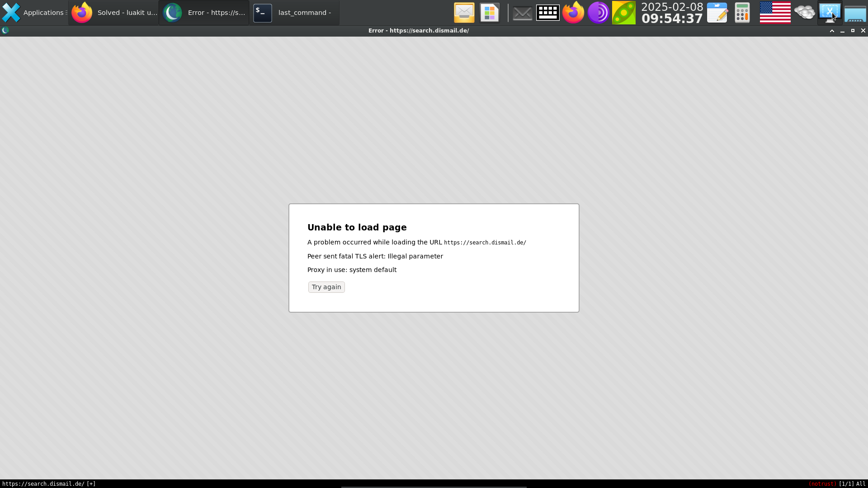The image size is (868, 488).
Task: Open the Applications menu
Action: pyautogui.click(x=34, y=13)
